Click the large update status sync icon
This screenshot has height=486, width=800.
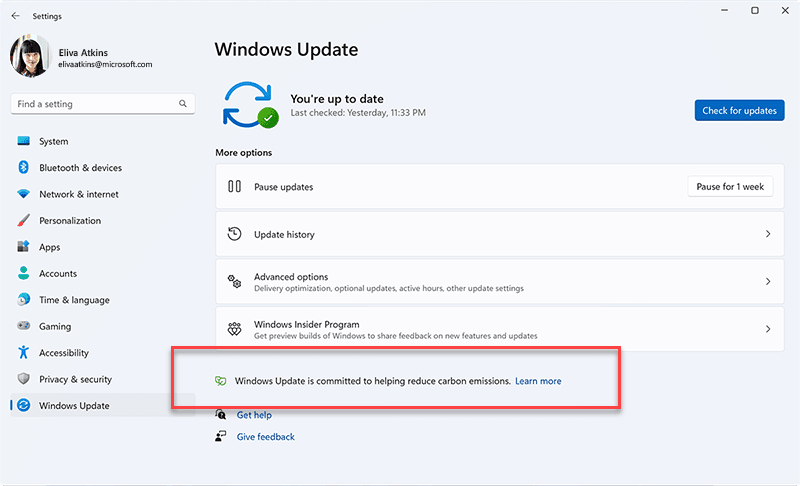[250, 105]
